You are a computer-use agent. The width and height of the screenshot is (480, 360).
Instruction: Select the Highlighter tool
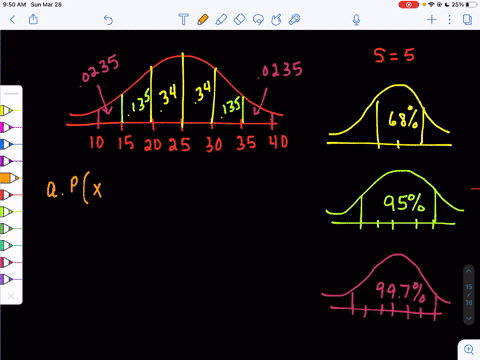[x=221, y=20]
